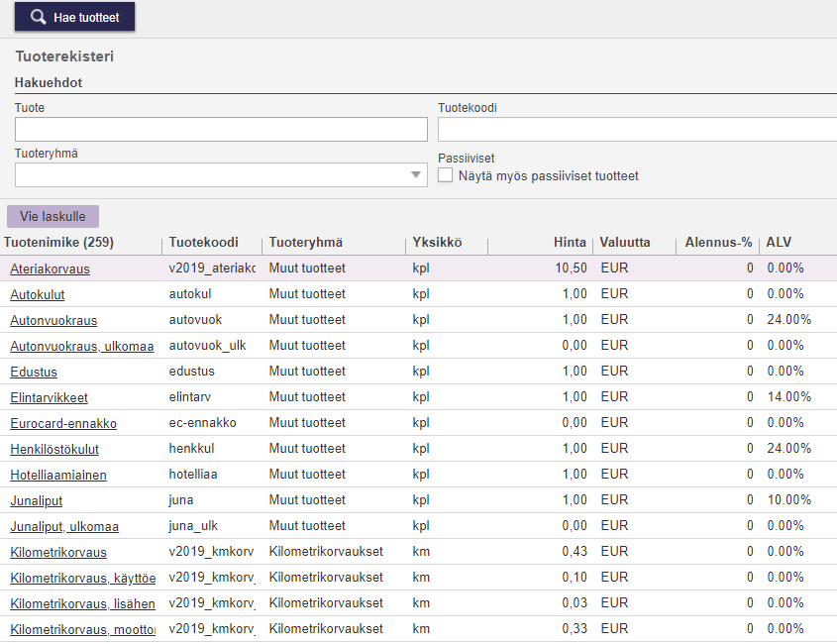Open the Kilometrikorvaus product link
Image resolution: width=837 pixels, height=644 pixels.
[x=58, y=552]
